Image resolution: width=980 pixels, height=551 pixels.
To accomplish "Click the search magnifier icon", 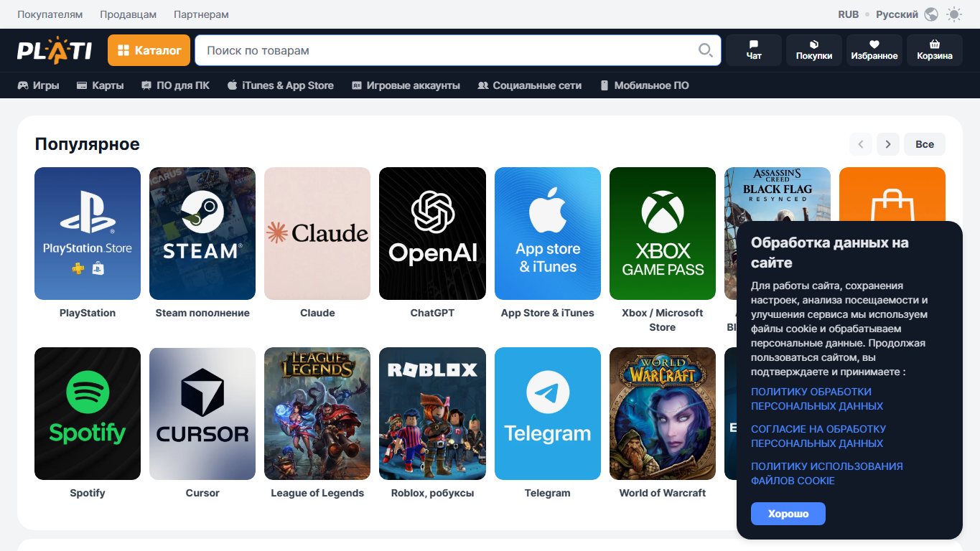I will pyautogui.click(x=706, y=50).
